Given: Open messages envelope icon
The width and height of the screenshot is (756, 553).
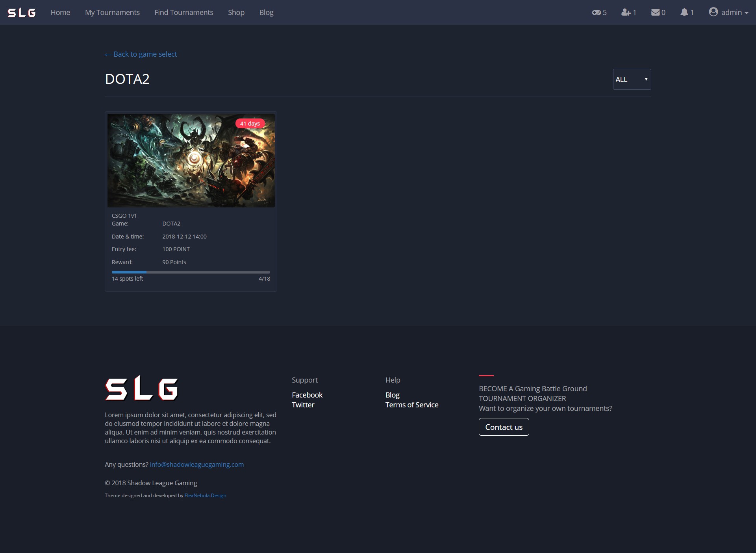Looking at the screenshot, I should tap(655, 13).
